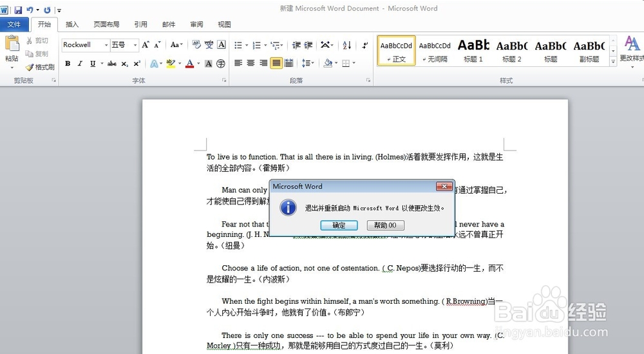Open the paragraph dialog launcher in 段落 group

(368, 80)
